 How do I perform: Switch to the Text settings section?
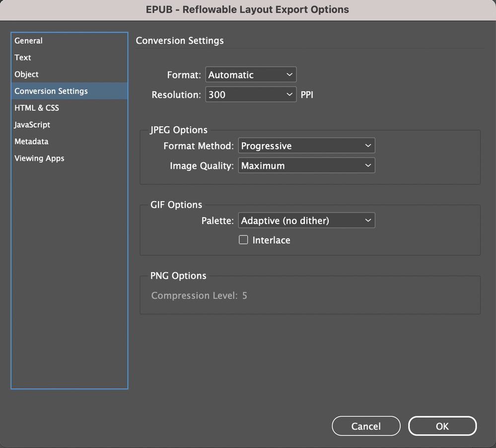23,58
